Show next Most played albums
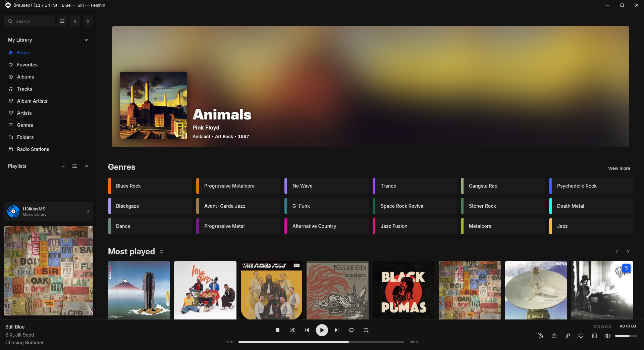 pos(628,252)
